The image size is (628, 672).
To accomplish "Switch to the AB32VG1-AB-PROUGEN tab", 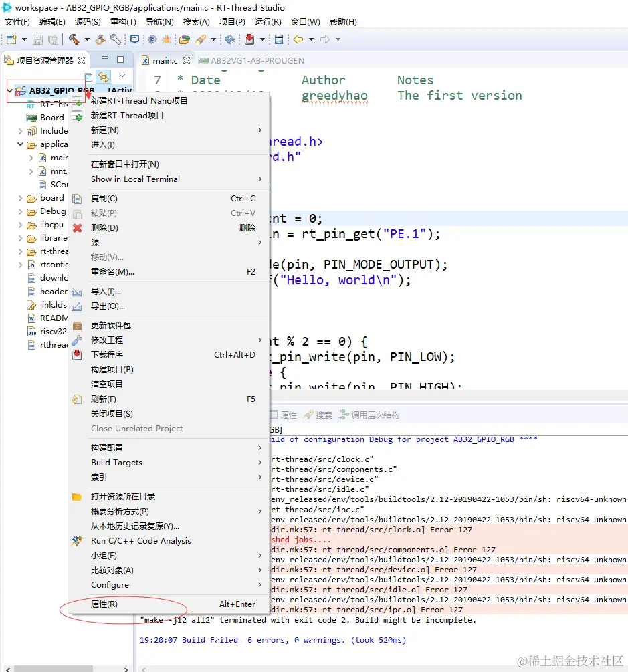I will pyautogui.click(x=251, y=60).
